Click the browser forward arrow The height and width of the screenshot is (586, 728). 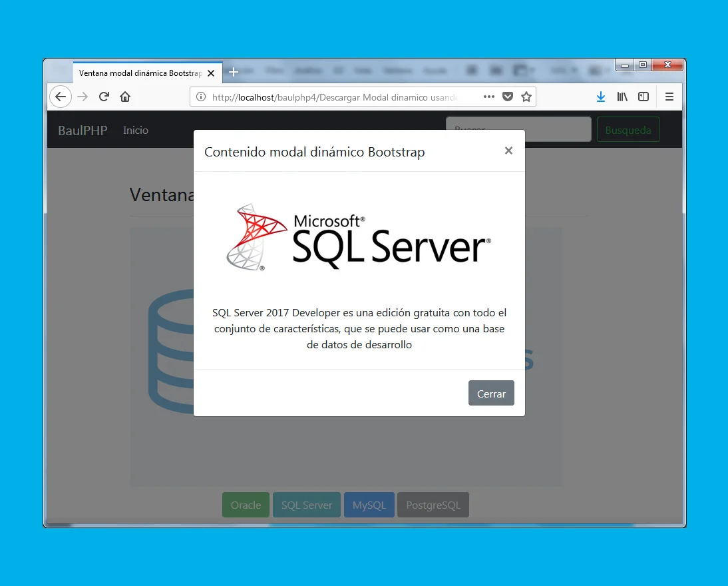click(83, 97)
